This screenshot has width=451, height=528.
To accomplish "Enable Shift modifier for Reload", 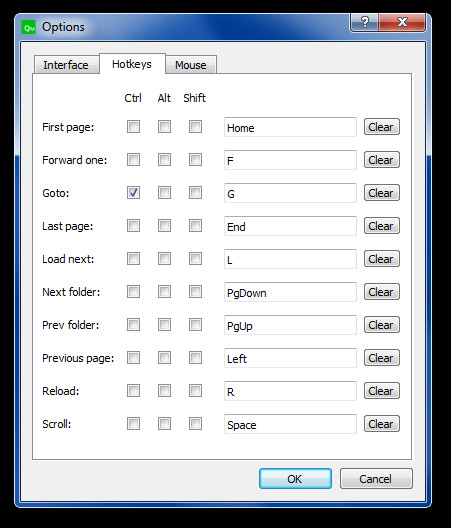I will tap(195, 391).
